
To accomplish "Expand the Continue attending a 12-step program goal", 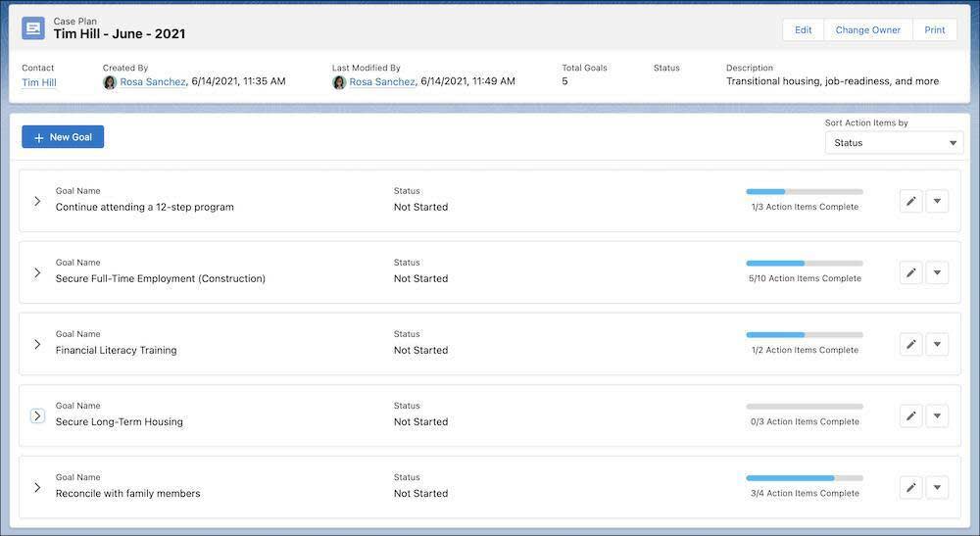I will 37,201.
